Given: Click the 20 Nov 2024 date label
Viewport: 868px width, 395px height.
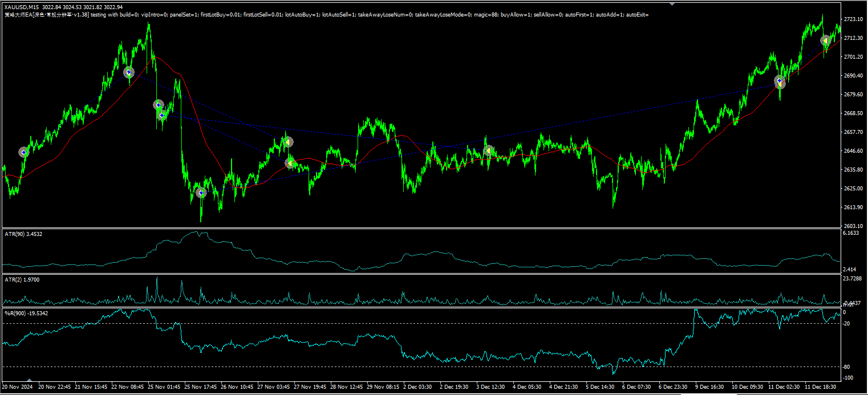Looking at the screenshot, I should pyautogui.click(x=17, y=386).
